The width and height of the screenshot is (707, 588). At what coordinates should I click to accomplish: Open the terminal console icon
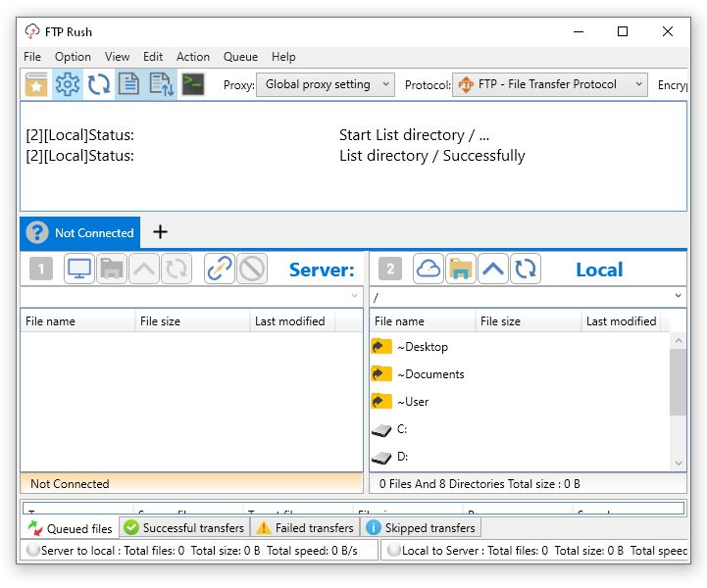pyautogui.click(x=193, y=84)
